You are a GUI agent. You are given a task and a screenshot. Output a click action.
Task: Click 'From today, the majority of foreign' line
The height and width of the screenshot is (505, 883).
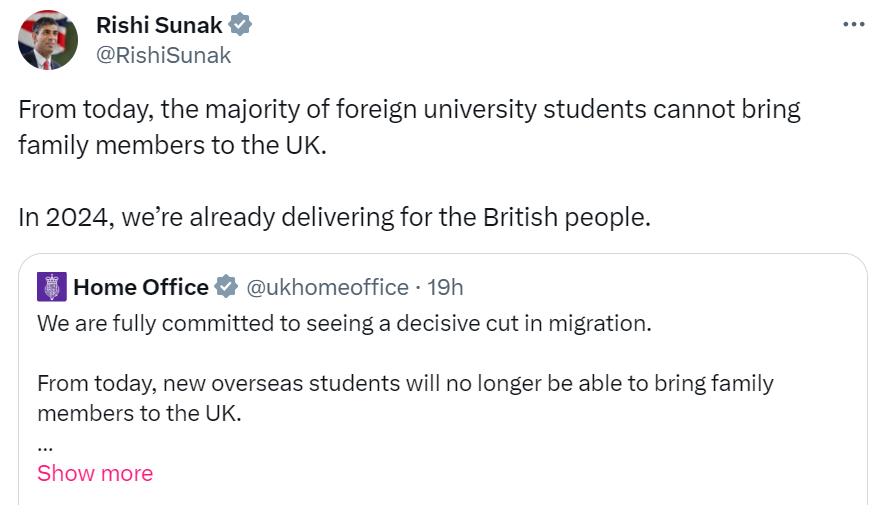click(x=409, y=109)
